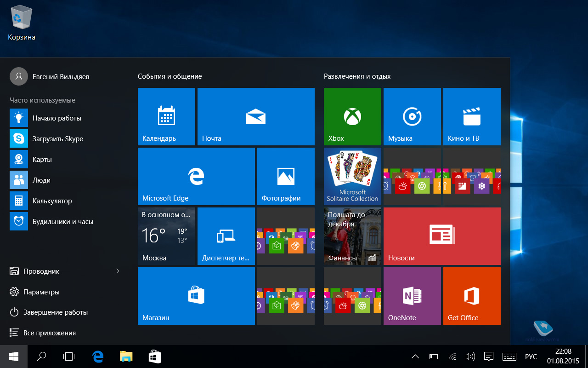Open the Музыка tile
Screen dimensions: 588x368
point(412,117)
